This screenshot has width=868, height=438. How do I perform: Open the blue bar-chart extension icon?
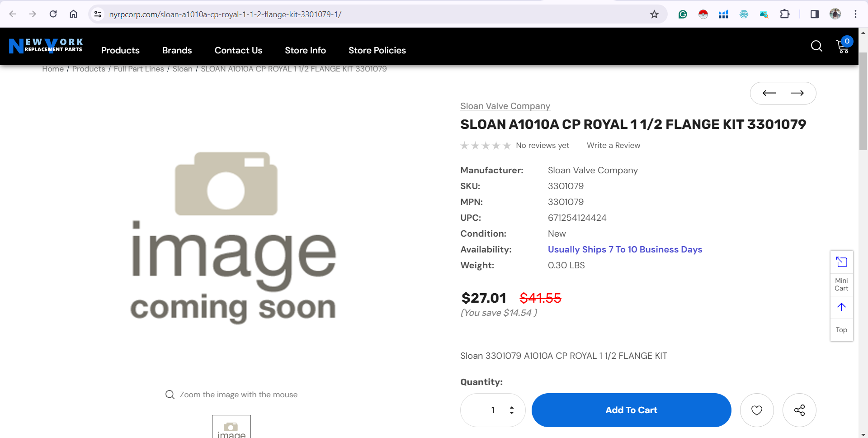pyautogui.click(x=723, y=14)
